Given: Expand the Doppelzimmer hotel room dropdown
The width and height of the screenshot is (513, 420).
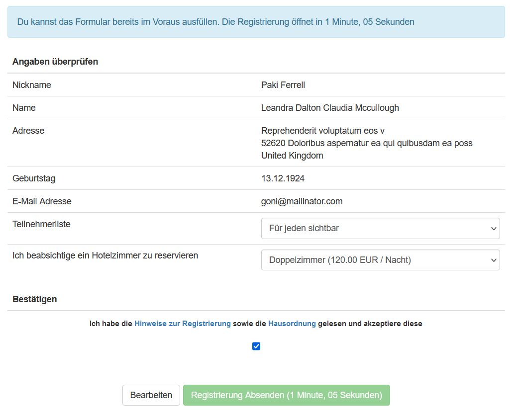Looking at the screenshot, I should 380,260.
